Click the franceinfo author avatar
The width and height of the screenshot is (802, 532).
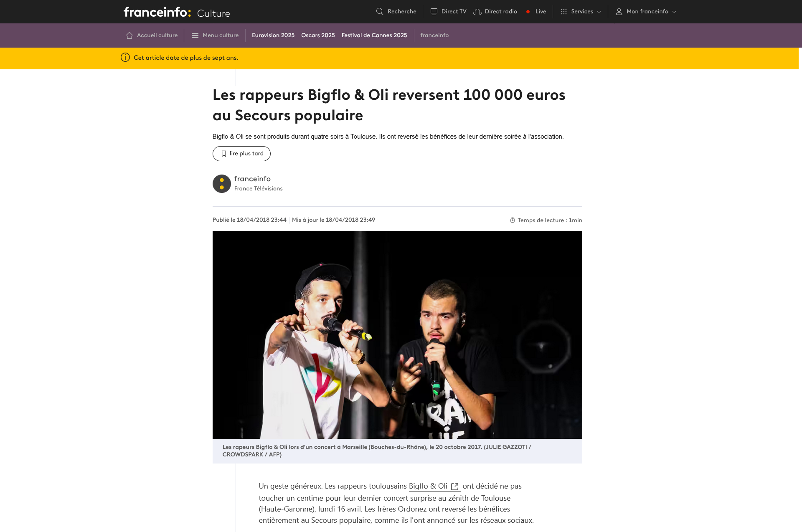pyautogui.click(x=222, y=184)
